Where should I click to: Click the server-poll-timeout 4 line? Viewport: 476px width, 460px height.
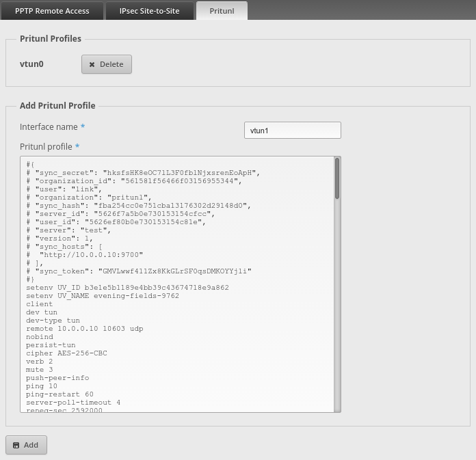click(x=73, y=402)
